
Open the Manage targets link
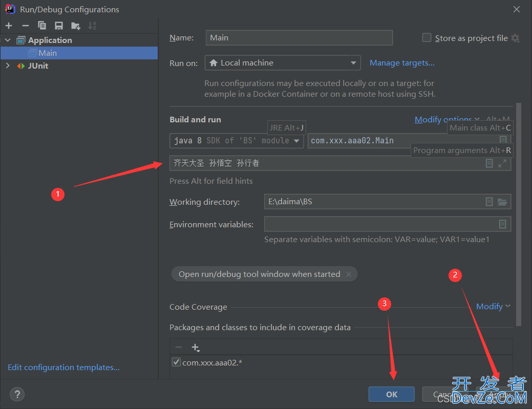click(x=402, y=63)
